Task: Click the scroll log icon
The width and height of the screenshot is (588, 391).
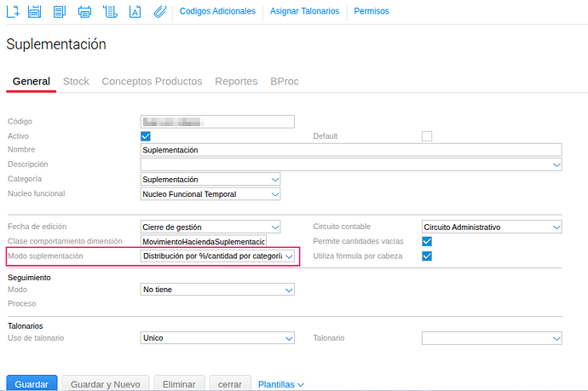Action: (110, 12)
